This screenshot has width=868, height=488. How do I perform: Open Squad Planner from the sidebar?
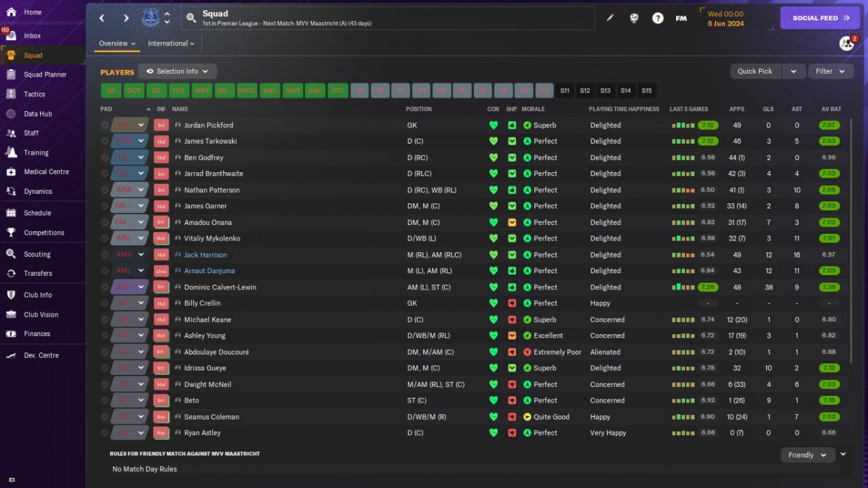point(45,75)
